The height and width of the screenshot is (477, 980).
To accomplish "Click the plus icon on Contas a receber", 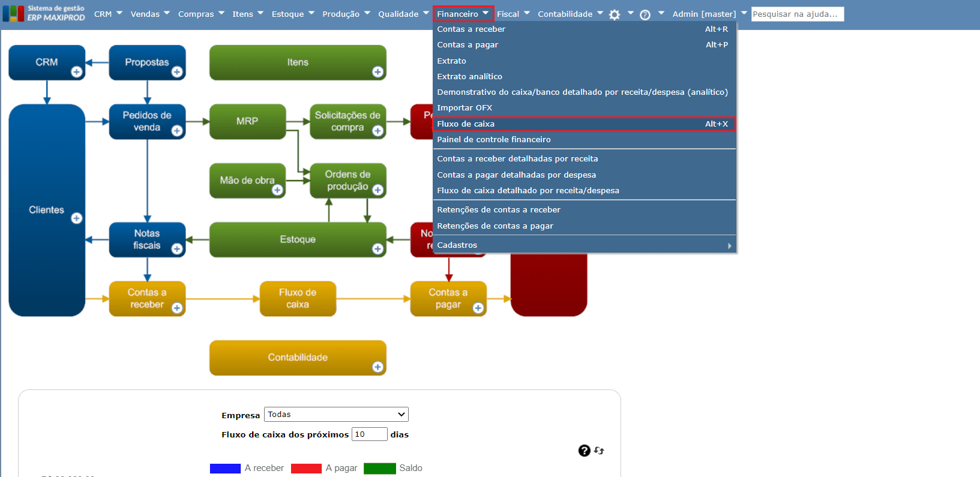I will 177,308.
